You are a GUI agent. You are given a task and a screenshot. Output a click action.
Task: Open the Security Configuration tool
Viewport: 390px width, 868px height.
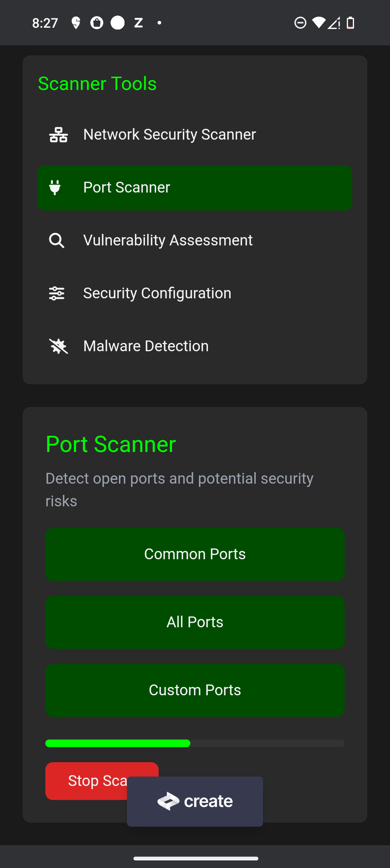(x=157, y=293)
